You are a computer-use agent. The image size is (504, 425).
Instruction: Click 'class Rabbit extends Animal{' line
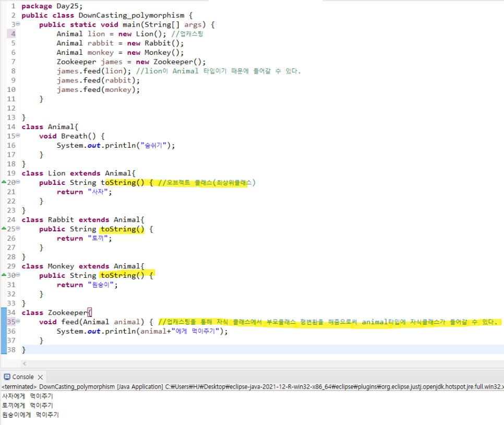(83, 219)
